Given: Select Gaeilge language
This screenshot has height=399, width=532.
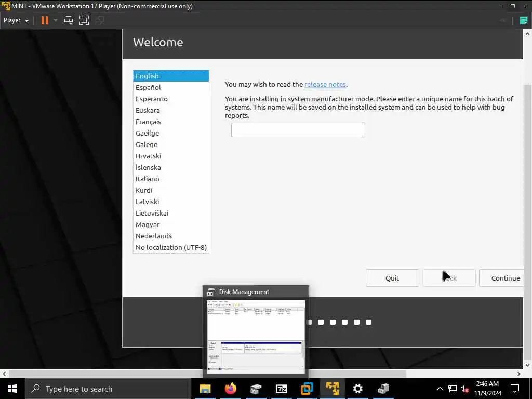Looking at the screenshot, I should (x=171, y=134).
